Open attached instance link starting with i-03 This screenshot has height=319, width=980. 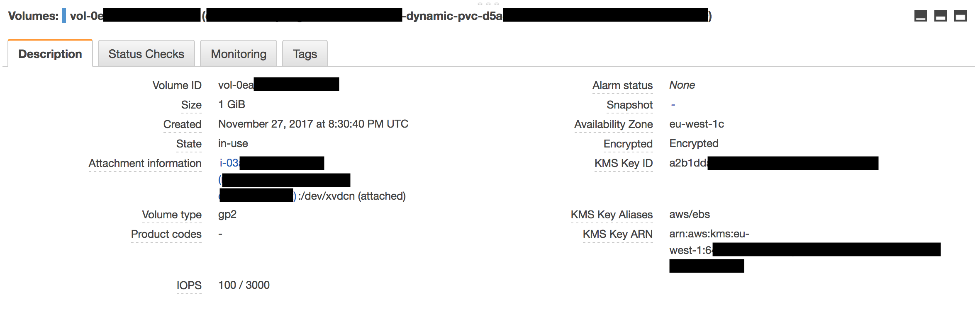click(229, 163)
